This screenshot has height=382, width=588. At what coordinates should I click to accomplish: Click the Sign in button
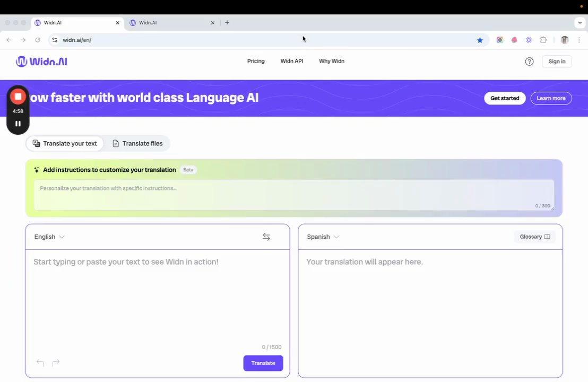[x=557, y=62]
